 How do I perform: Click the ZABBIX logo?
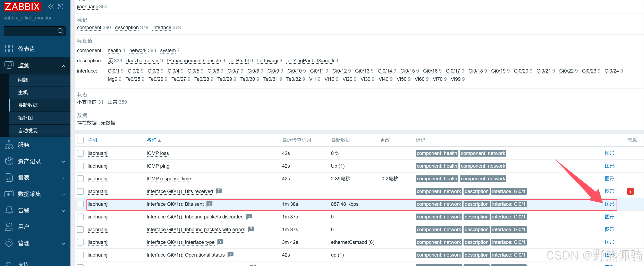22,7
